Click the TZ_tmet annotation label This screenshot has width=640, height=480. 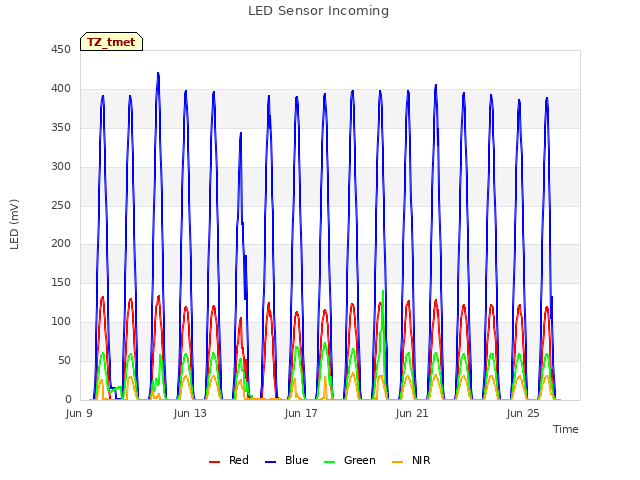pyautogui.click(x=111, y=42)
